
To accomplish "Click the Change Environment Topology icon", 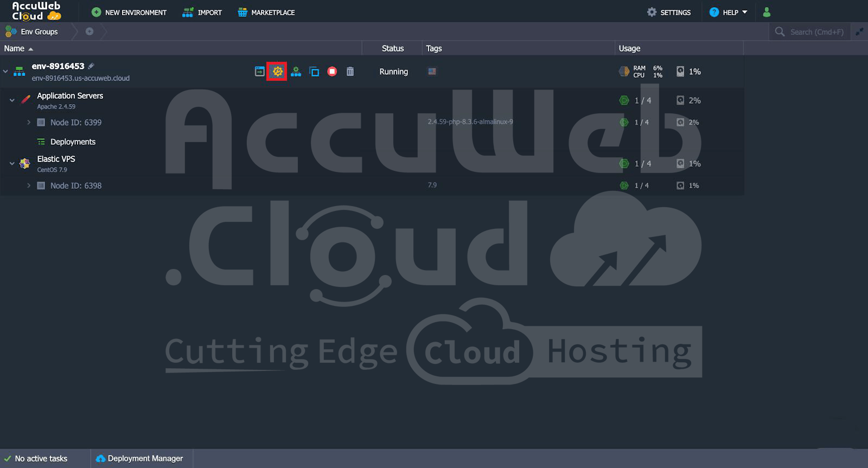I will pos(296,72).
